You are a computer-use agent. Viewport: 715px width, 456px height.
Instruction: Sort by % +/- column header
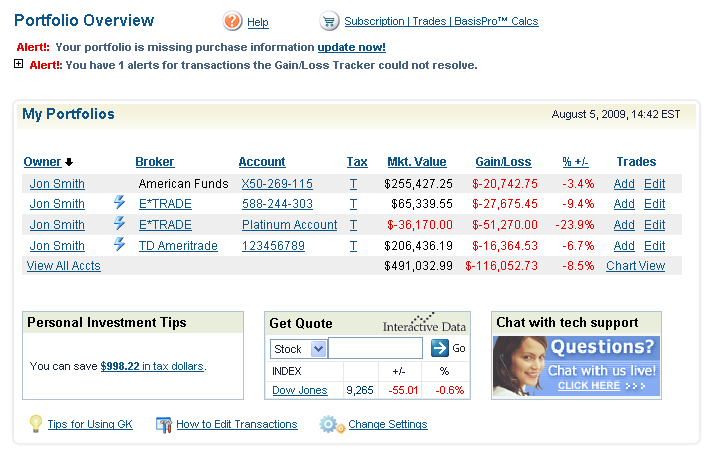[x=575, y=162]
